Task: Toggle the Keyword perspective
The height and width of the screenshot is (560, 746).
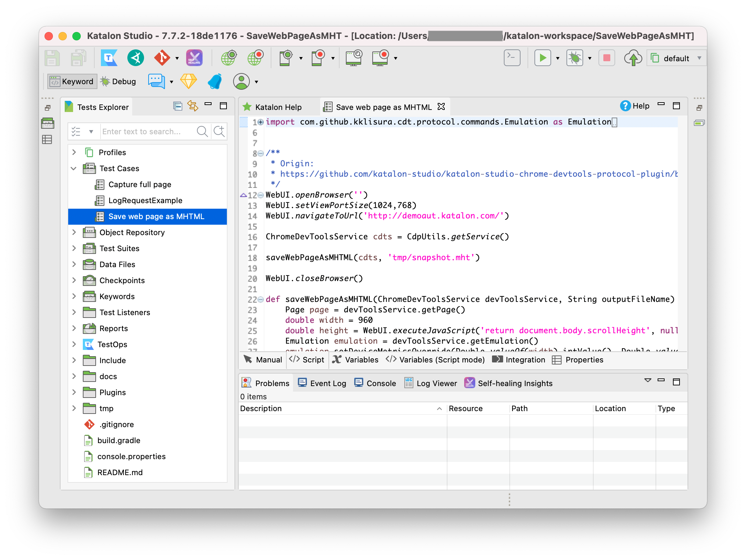Action: tap(72, 81)
